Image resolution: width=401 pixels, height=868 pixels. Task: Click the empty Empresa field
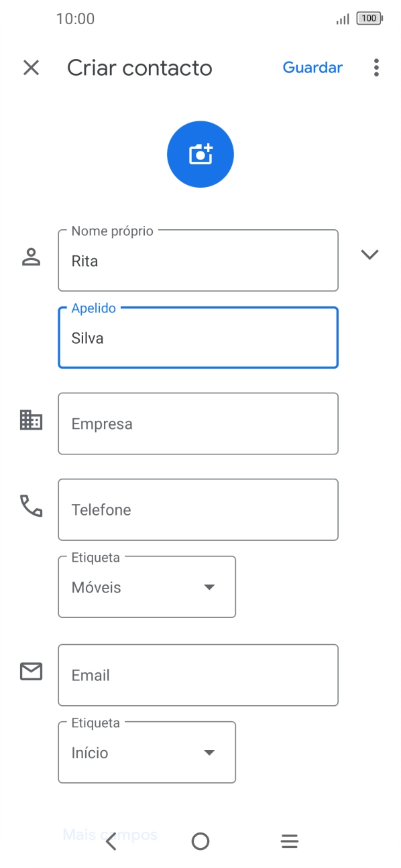tap(198, 423)
